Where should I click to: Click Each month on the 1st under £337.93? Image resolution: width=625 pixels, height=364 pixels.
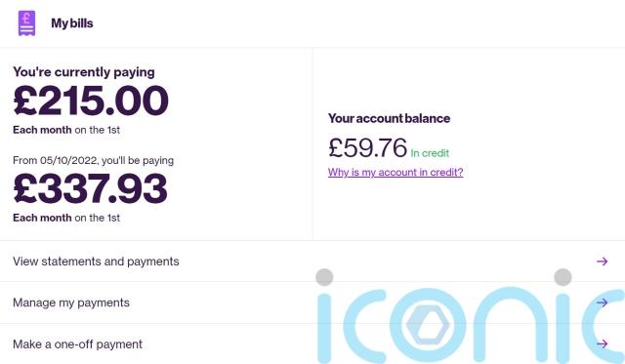tap(66, 218)
